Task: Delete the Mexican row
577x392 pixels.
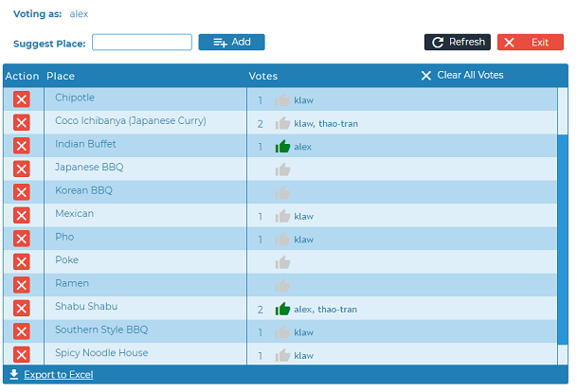Action: [x=22, y=216]
